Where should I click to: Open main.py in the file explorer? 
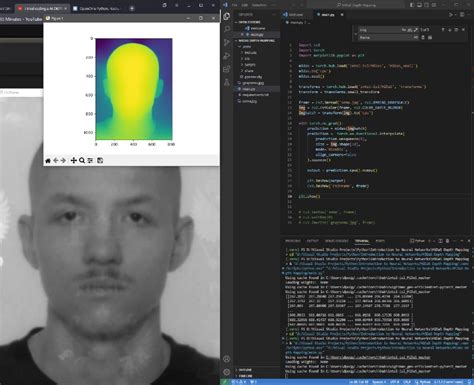point(249,89)
